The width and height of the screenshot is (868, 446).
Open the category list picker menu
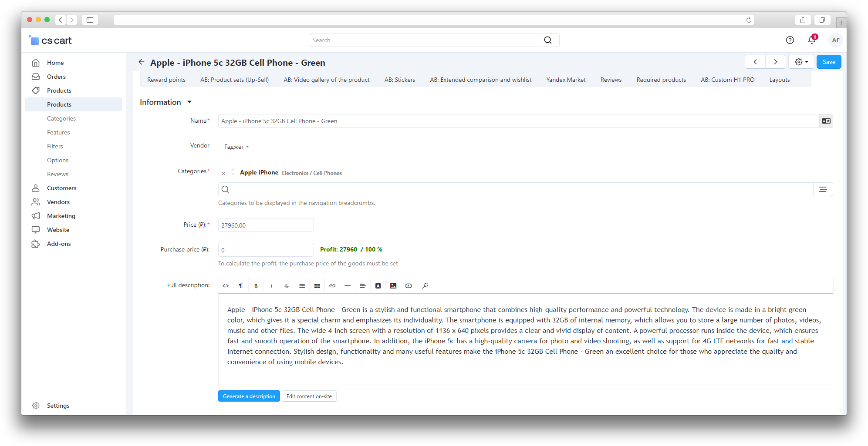coord(823,189)
